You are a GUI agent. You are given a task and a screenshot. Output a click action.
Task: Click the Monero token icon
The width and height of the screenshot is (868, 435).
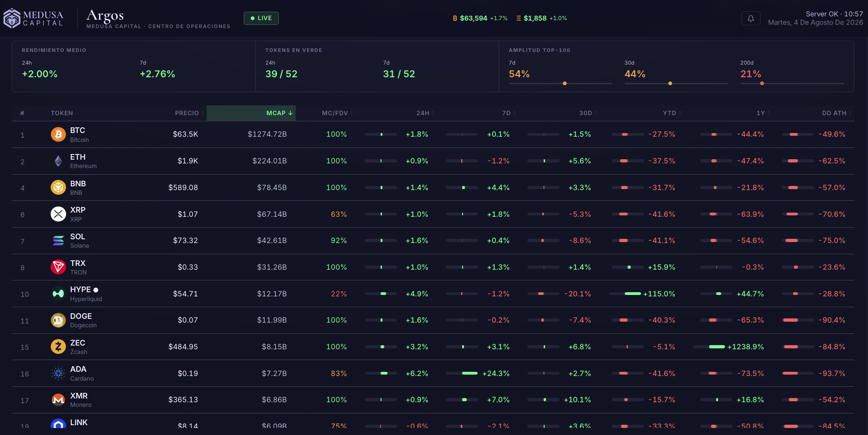(58, 400)
